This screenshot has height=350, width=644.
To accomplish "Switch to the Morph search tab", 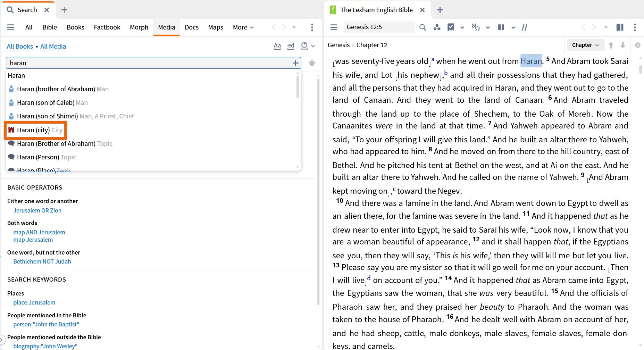I will 139,27.
